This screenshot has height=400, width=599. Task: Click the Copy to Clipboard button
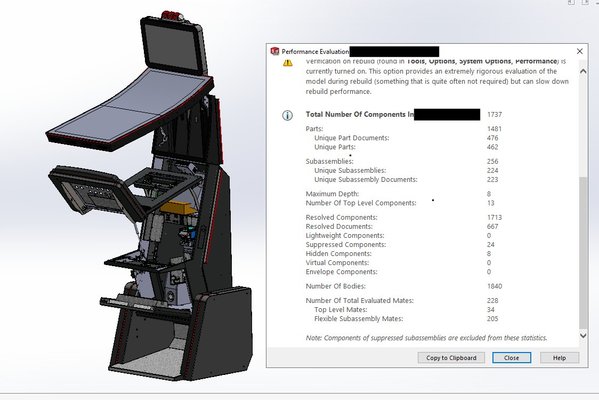pyautogui.click(x=451, y=358)
